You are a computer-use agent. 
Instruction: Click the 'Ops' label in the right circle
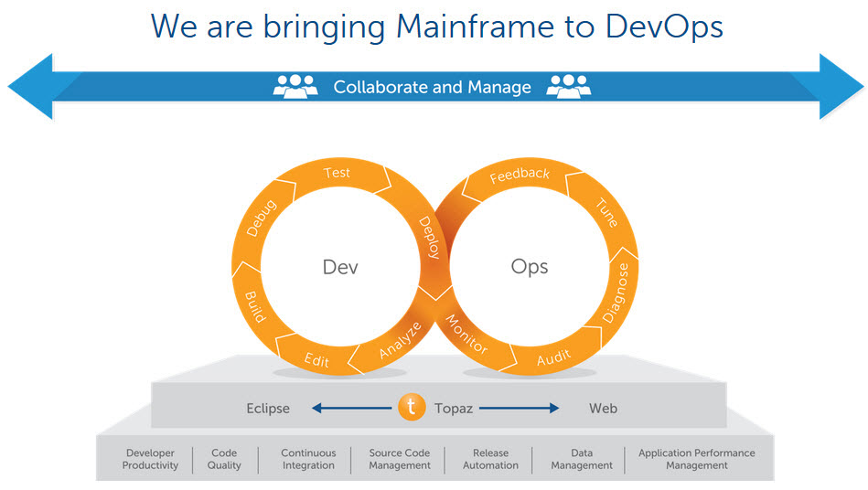[530, 267]
